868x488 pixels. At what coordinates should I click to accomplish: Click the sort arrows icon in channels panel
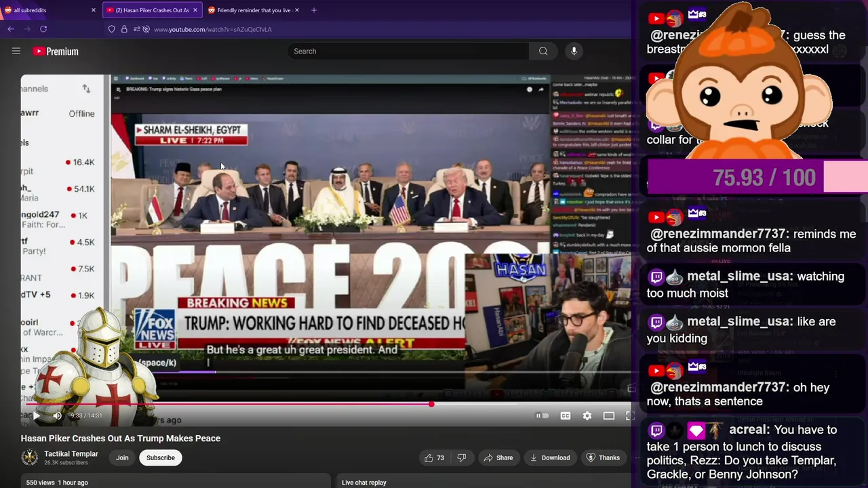click(x=86, y=89)
